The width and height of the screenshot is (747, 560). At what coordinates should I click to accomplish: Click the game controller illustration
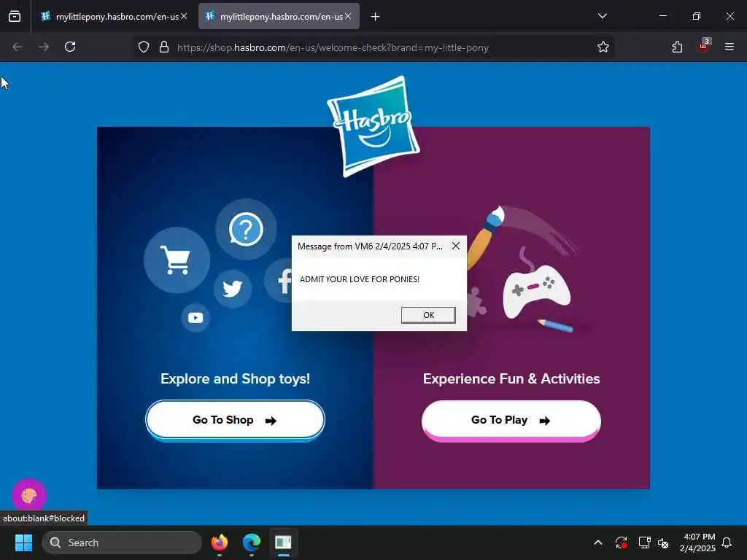pyautogui.click(x=536, y=292)
